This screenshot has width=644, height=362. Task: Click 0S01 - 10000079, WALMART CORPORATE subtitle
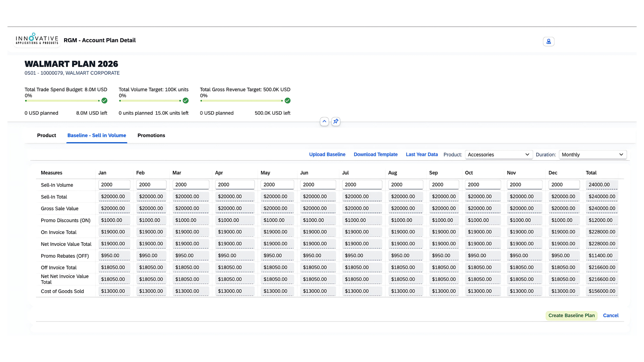point(72,73)
